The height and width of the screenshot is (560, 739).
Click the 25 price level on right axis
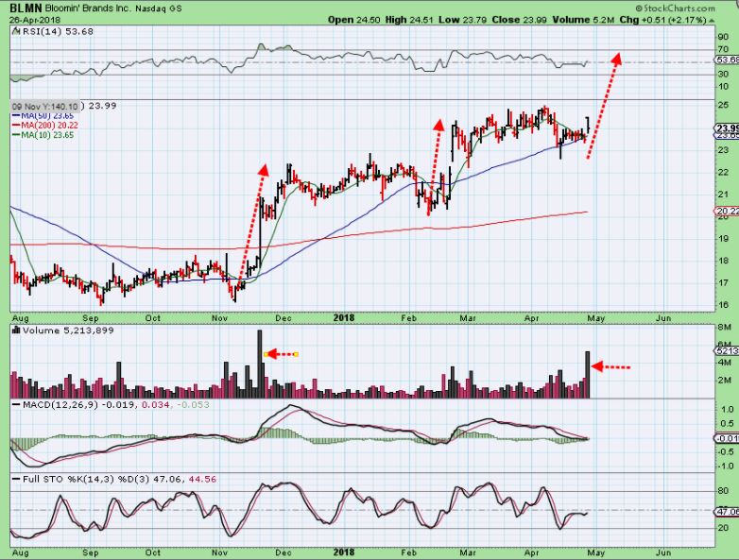tap(723, 105)
